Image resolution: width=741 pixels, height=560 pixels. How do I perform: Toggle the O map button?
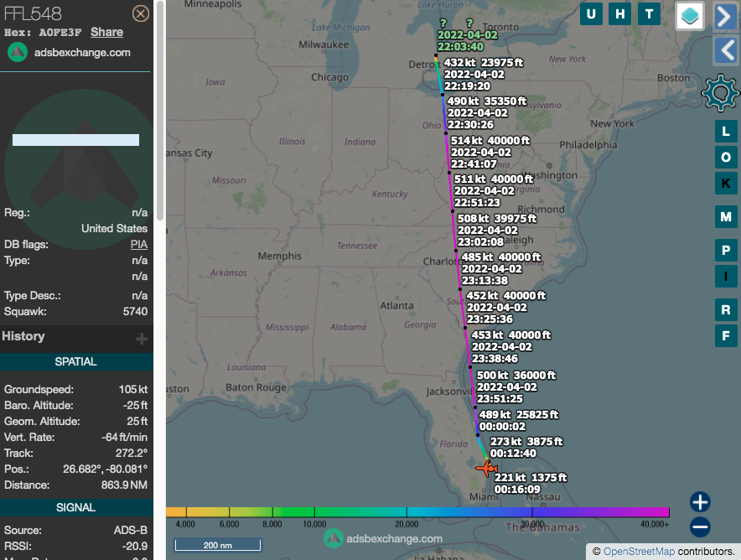point(726,158)
